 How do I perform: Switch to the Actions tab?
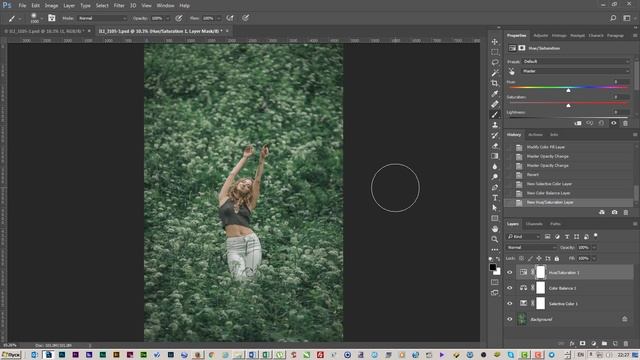coord(535,135)
